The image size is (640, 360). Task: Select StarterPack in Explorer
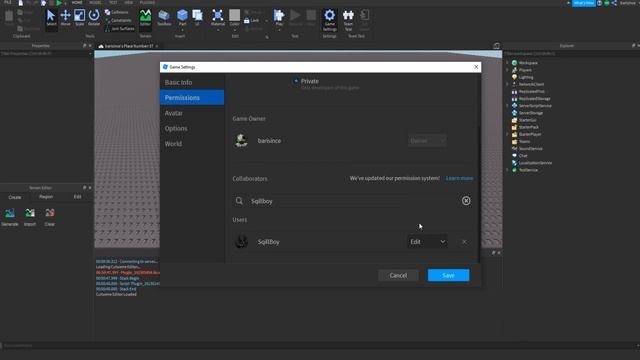coord(529,127)
